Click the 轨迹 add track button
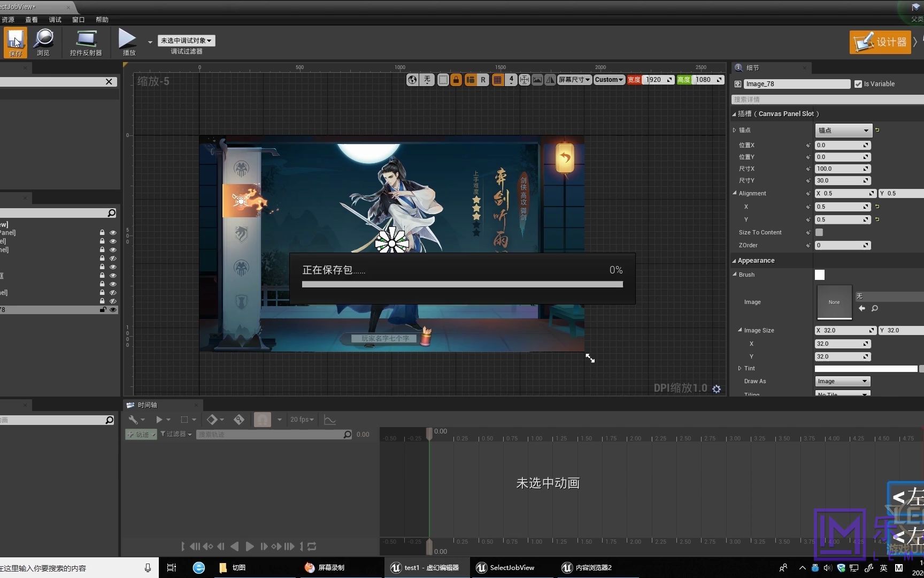924x578 pixels. click(141, 435)
